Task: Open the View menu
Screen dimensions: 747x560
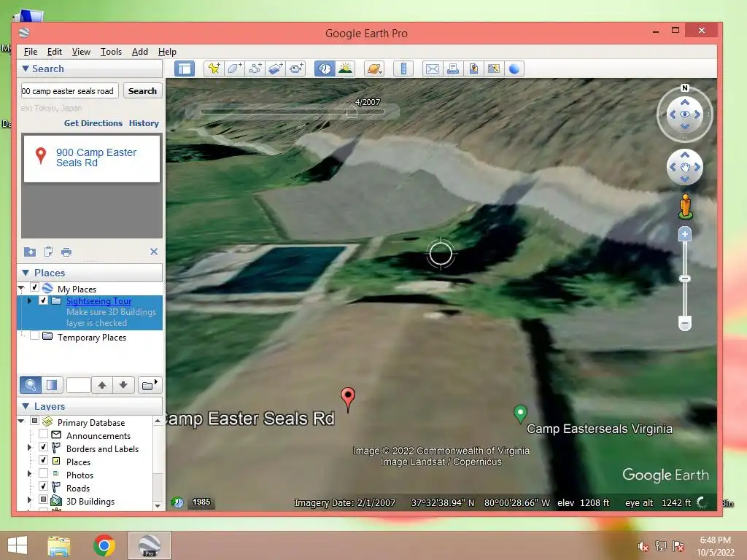Action: pyautogui.click(x=81, y=52)
